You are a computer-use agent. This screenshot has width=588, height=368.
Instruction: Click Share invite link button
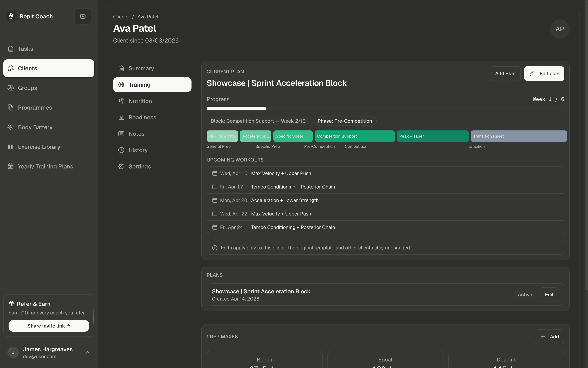tap(49, 326)
